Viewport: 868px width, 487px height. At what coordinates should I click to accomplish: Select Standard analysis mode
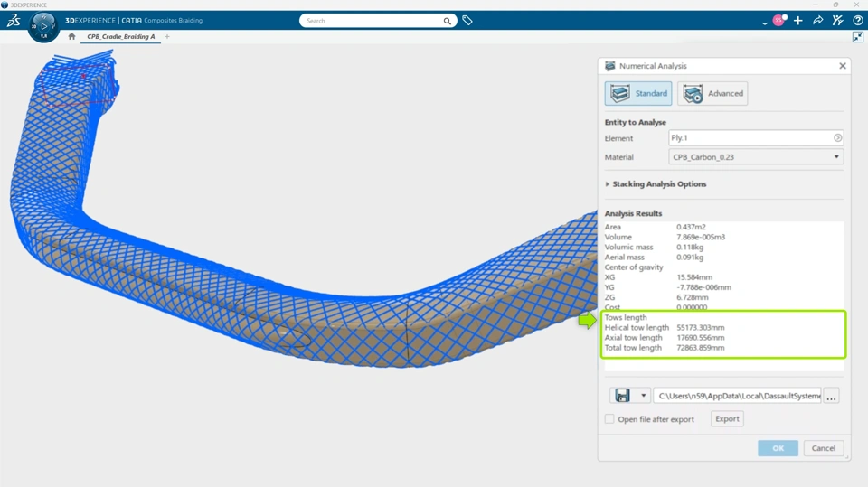(x=638, y=94)
